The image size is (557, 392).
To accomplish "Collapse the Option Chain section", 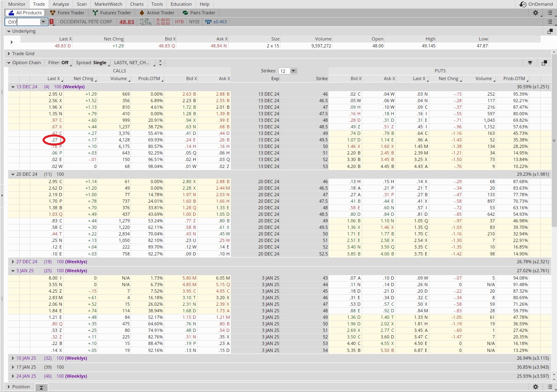I will [9, 63].
